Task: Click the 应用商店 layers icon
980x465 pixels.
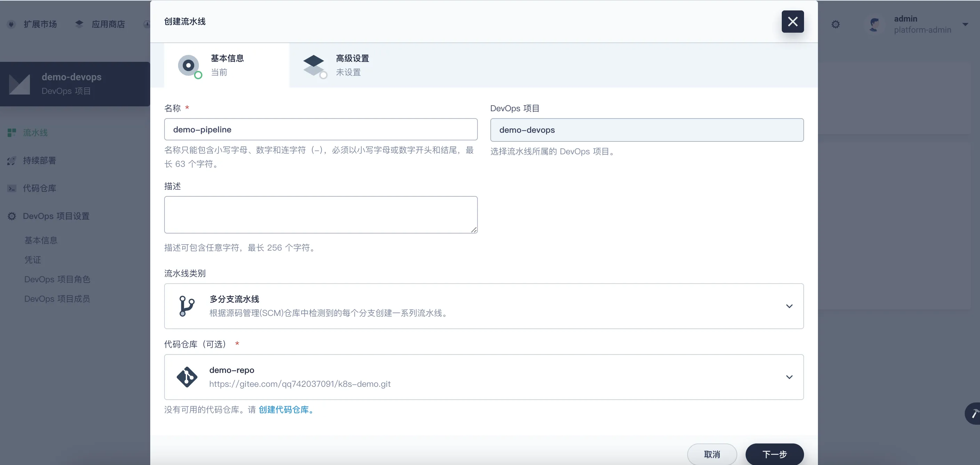Action: click(79, 24)
